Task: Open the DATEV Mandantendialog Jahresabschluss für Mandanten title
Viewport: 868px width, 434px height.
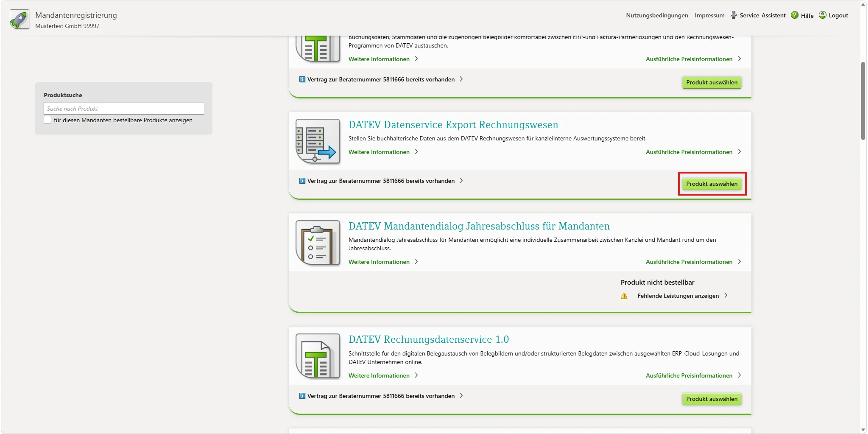Action: point(479,226)
